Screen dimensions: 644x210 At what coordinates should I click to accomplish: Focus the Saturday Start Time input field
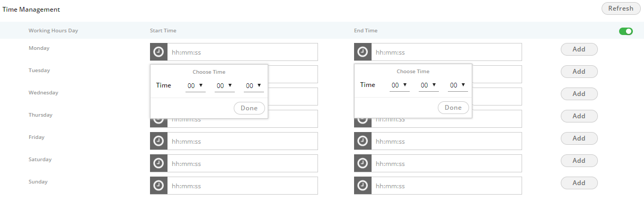(x=242, y=163)
